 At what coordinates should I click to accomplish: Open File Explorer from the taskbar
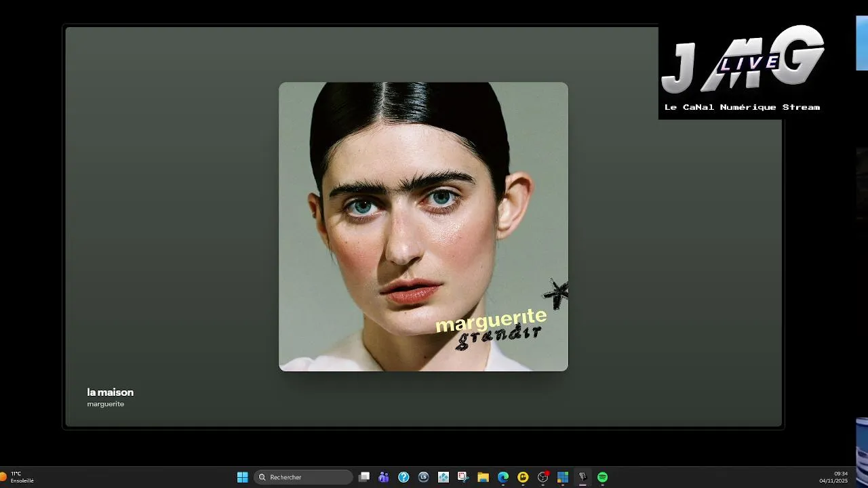coord(483,477)
